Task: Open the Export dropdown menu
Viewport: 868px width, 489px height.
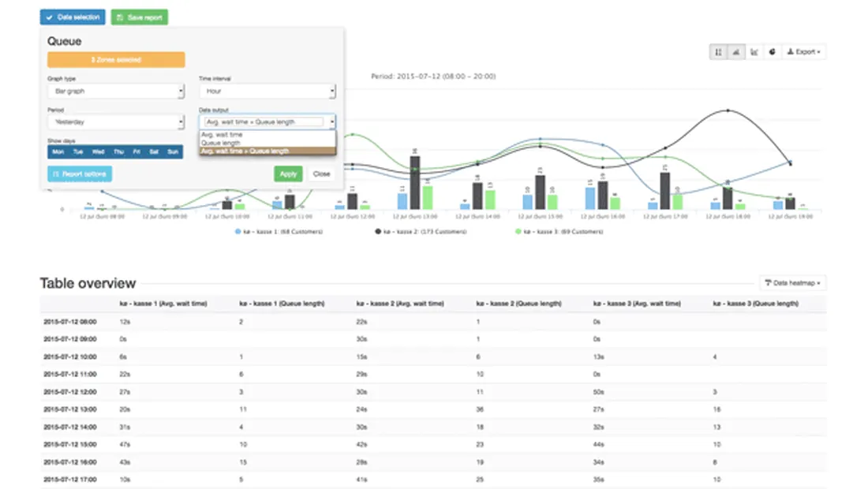Action: 804,52
